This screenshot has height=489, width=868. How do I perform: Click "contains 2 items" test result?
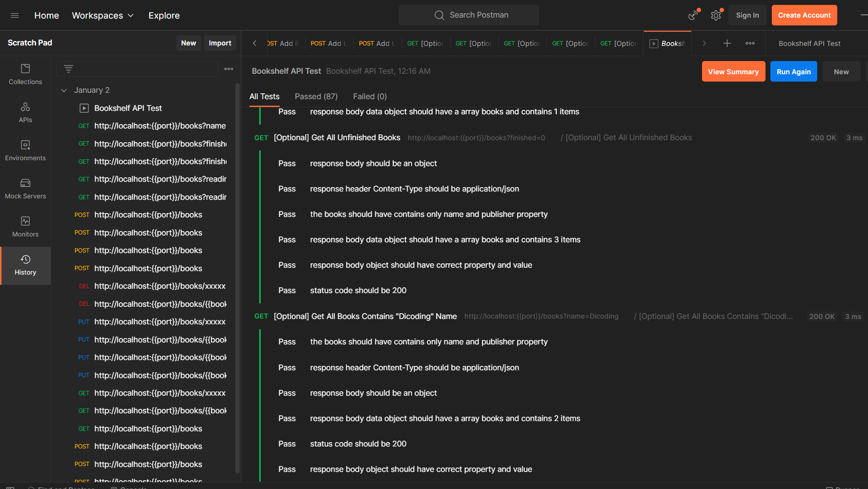(445, 419)
